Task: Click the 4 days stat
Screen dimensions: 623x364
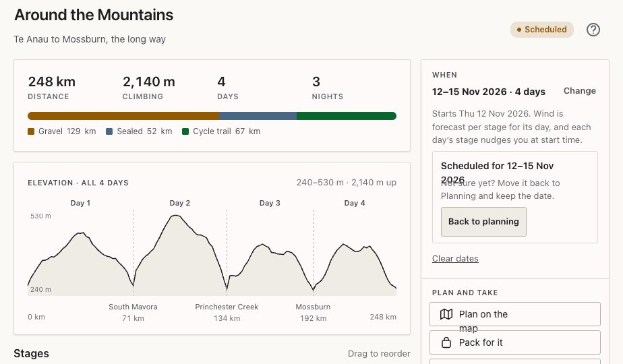Action: (x=228, y=88)
